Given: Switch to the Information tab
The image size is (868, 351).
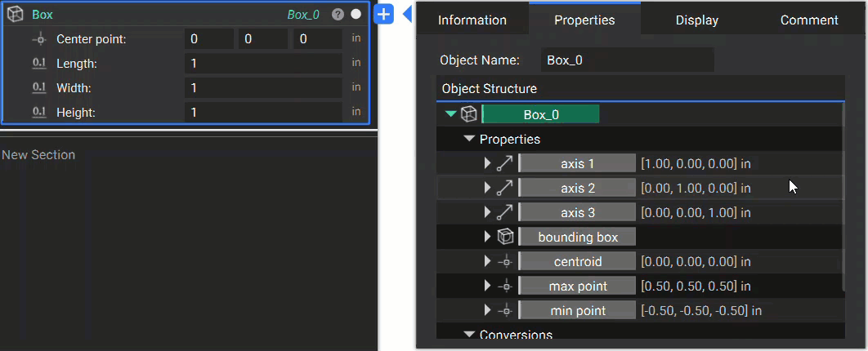Looking at the screenshot, I should 472,20.
